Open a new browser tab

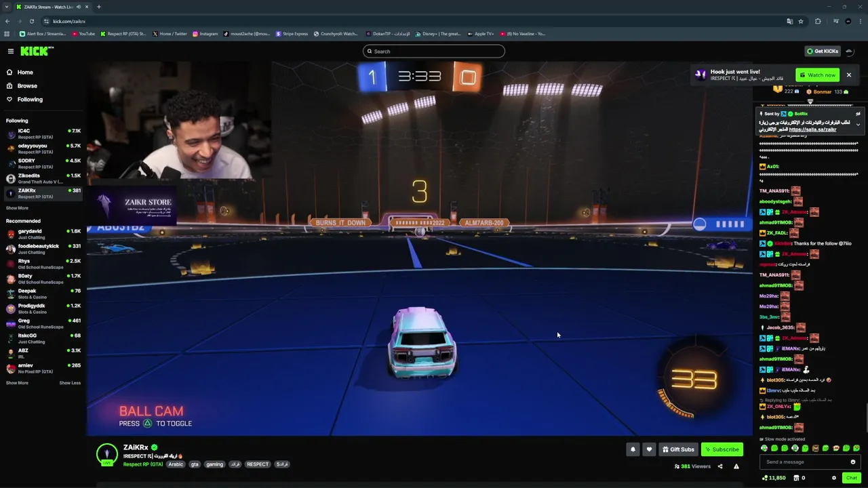tap(99, 7)
